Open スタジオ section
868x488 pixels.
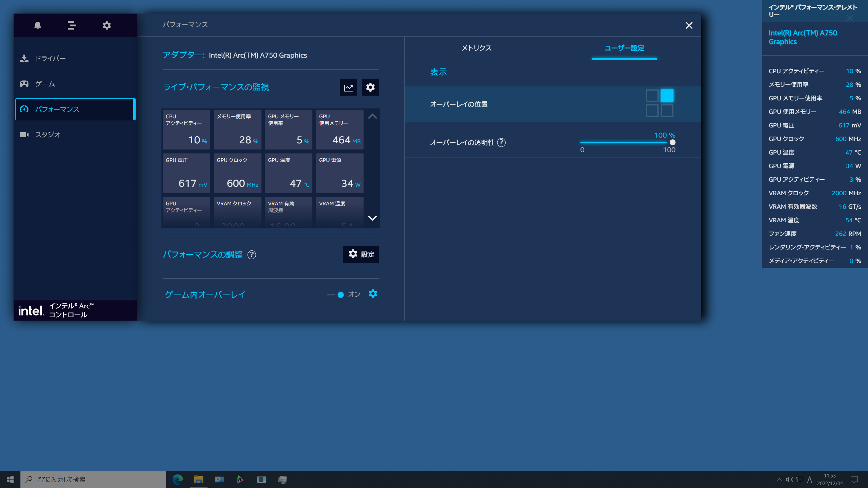tap(75, 135)
